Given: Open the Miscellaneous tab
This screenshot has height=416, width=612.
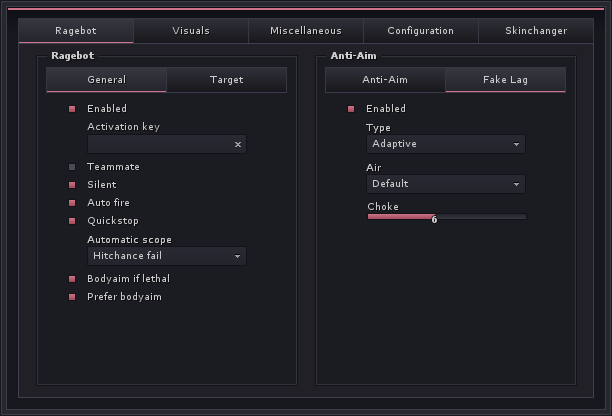Looking at the screenshot, I should coord(306,30).
